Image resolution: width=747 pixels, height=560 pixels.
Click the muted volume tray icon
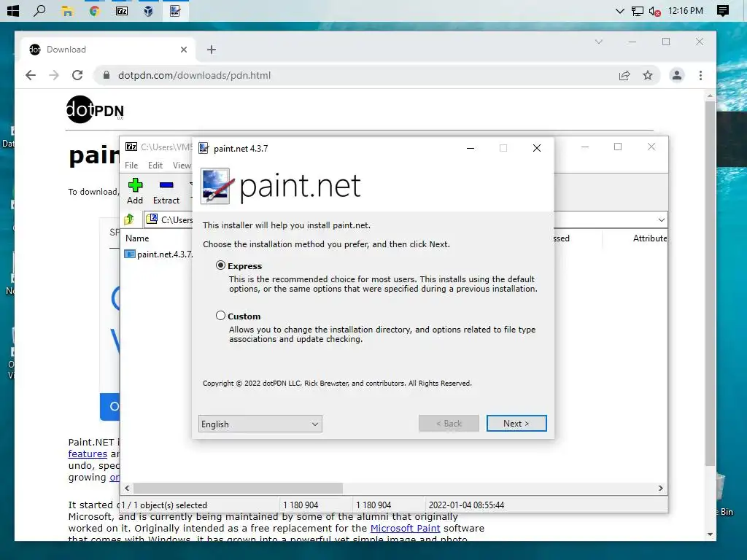coord(654,11)
